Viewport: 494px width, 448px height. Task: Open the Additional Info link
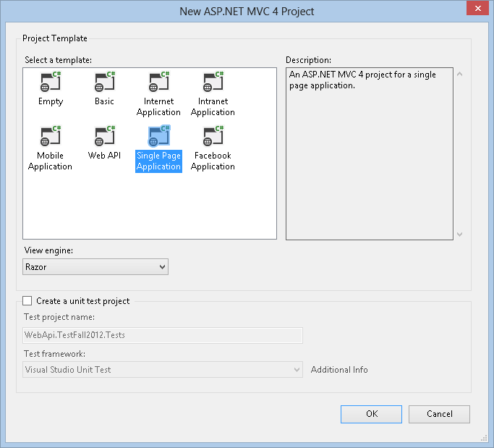[339, 370]
